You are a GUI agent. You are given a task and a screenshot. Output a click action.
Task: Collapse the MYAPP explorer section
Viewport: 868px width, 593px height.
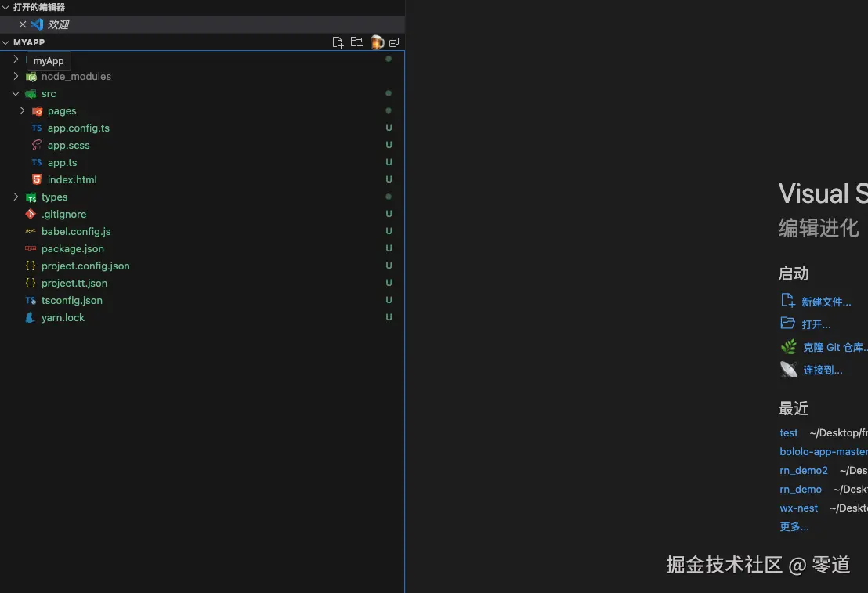(x=5, y=42)
